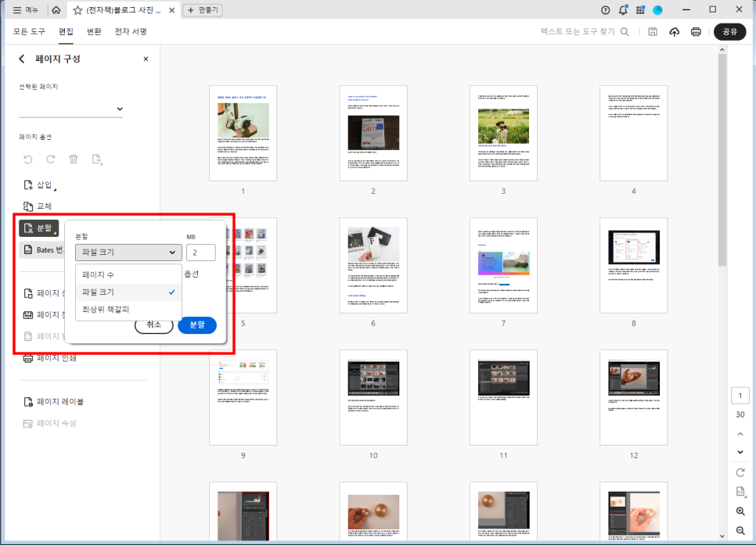Switch to 모든 도구 tab
This screenshot has width=756, height=545.
29,31
